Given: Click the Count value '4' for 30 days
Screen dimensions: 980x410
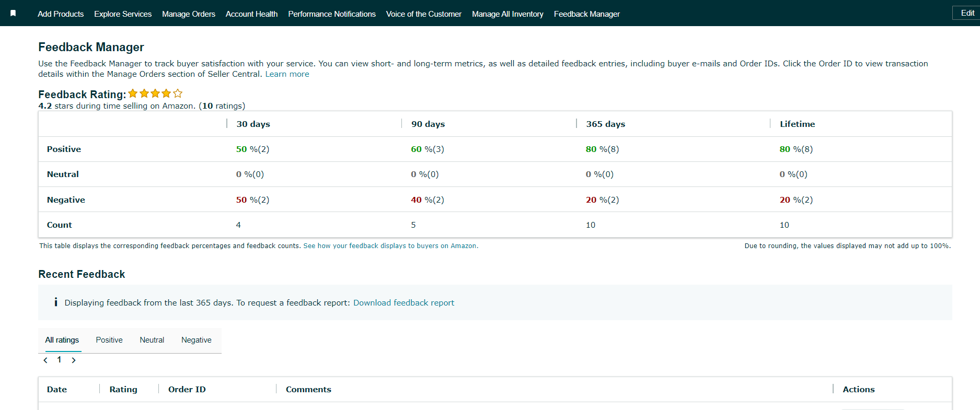Looking at the screenshot, I should pyautogui.click(x=238, y=225).
